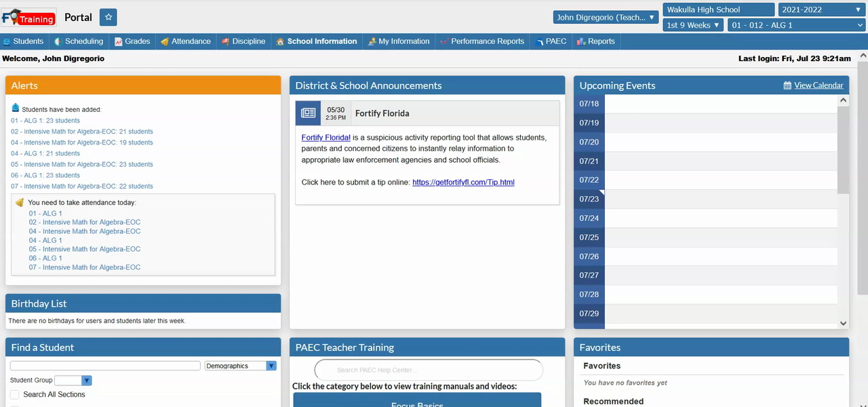Click the star favorite icon beside Portal
This screenshot has width=868, height=407.
[x=108, y=18]
